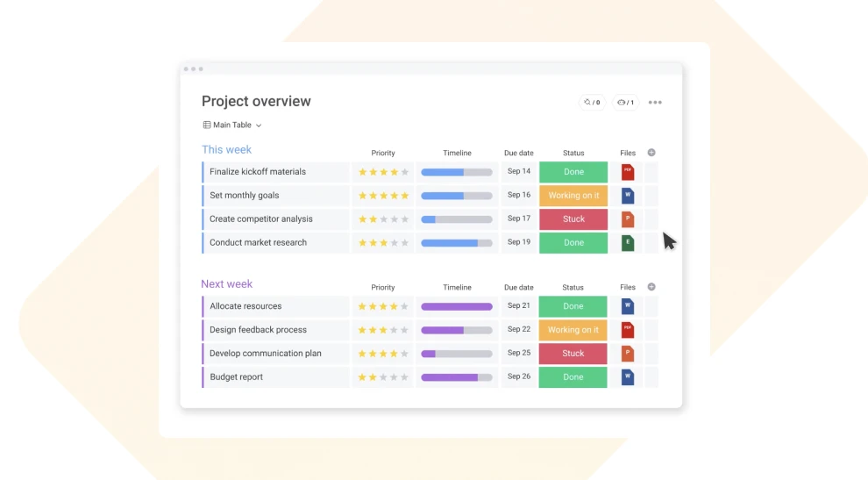Click the integrations counter showing /0
The image size is (868, 480).
point(592,103)
